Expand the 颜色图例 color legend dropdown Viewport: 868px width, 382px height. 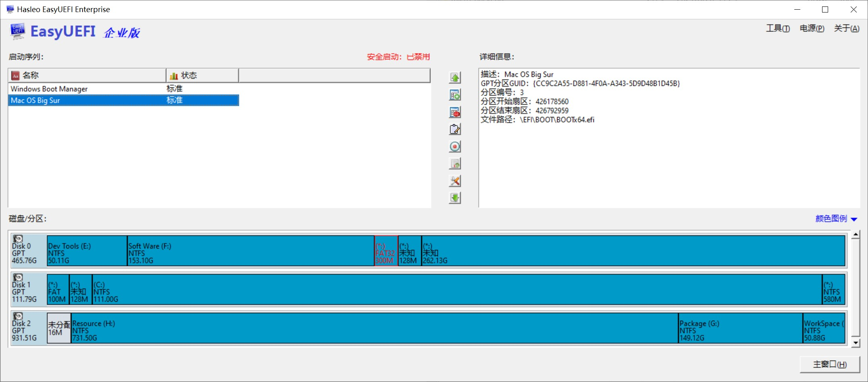click(836, 218)
